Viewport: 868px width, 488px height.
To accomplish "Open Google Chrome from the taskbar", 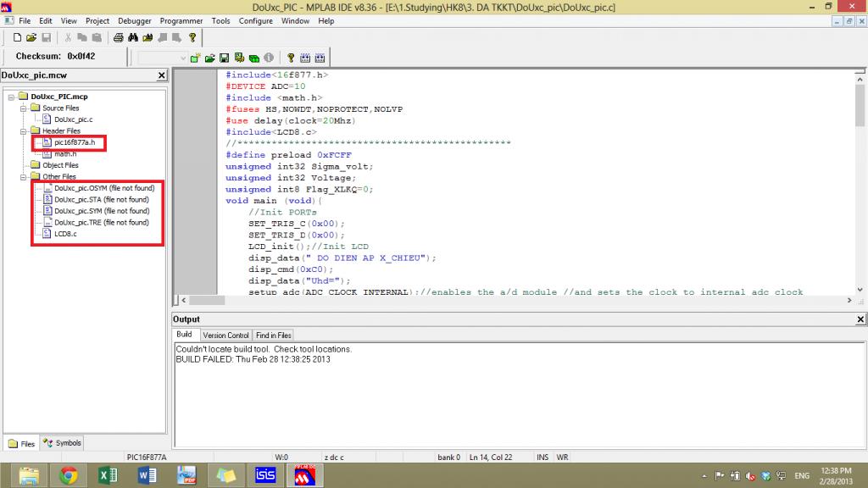I will pyautogui.click(x=69, y=474).
